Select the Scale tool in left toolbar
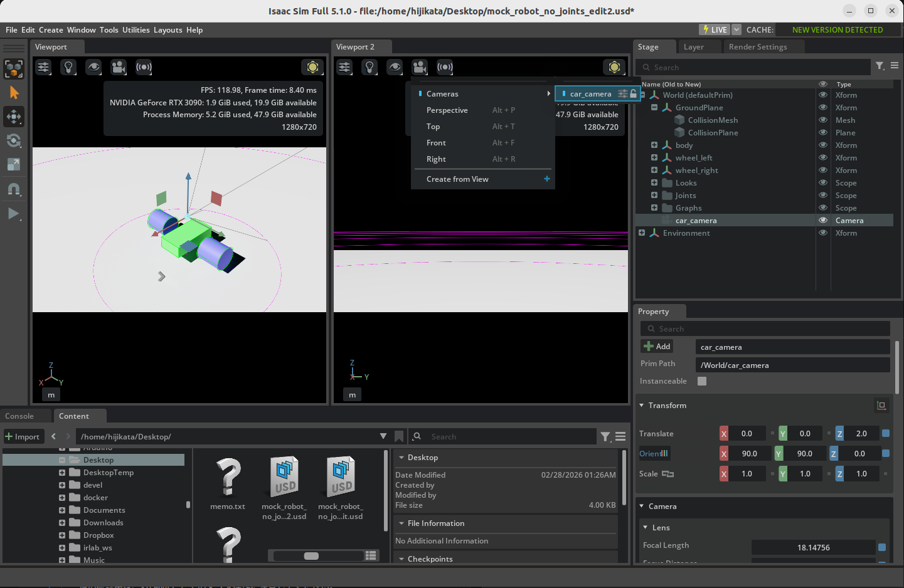Screen dimensions: 904x588 click(14, 165)
